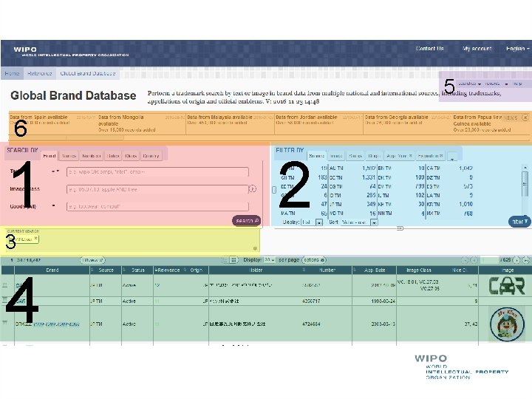The image size is (532, 399).
Task: Open the records dropdown menu
Action: [x=497, y=83]
